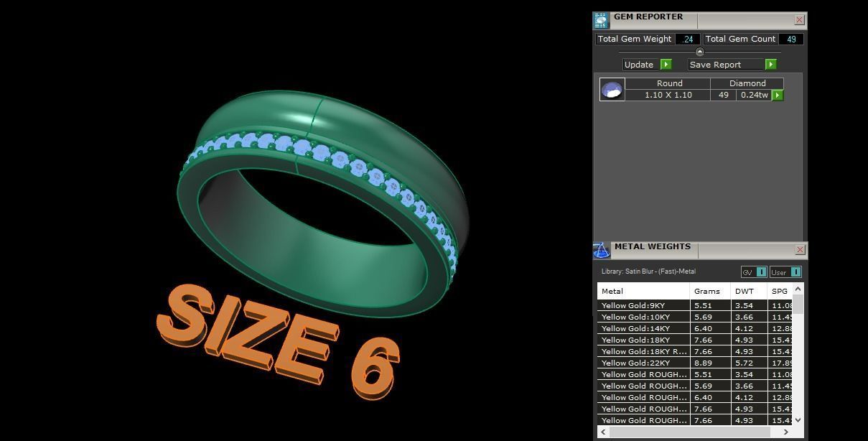868x441 pixels.
Task: Click the 8.89 grams cell
Action: click(x=710, y=363)
